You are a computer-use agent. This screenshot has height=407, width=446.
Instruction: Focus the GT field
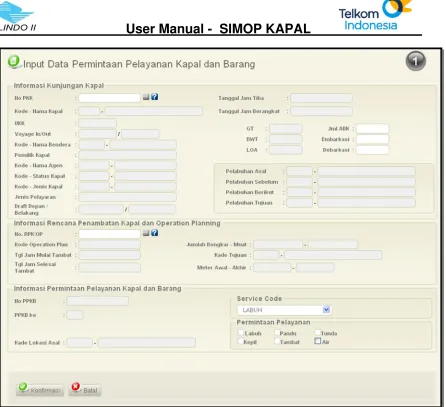pos(286,129)
